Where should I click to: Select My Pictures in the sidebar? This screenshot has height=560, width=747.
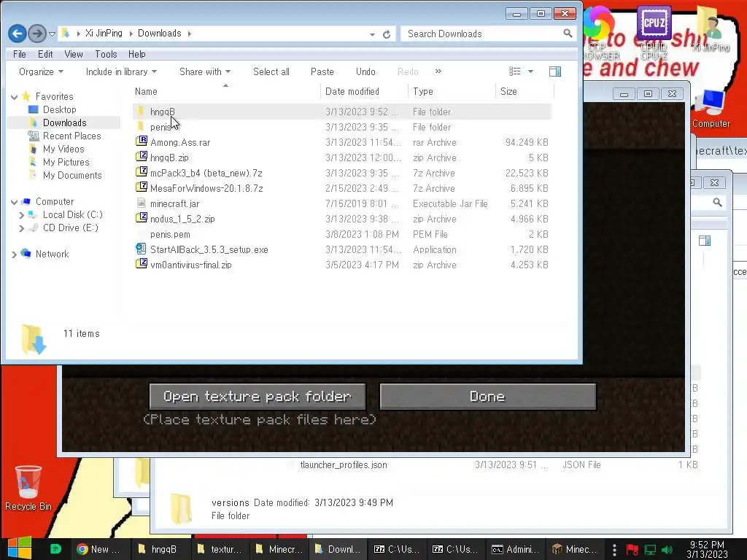tap(66, 163)
